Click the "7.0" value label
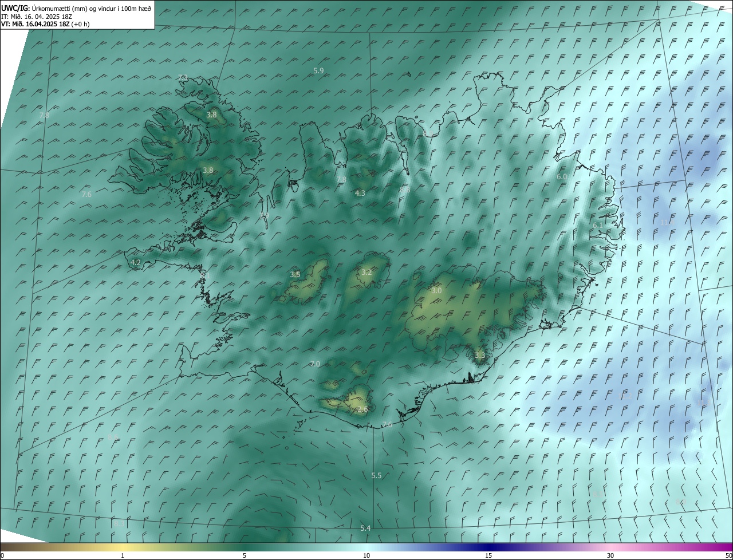The width and height of the screenshot is (733, 560). click(315, 364)
